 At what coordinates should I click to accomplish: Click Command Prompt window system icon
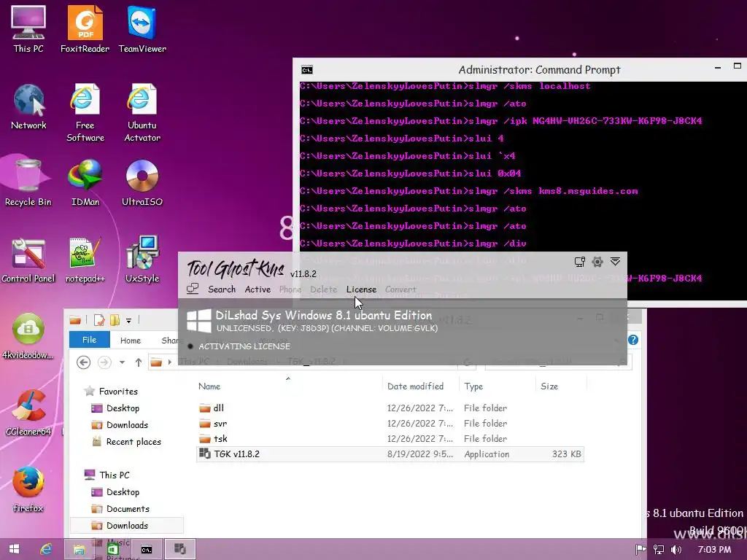click(307, 70)
